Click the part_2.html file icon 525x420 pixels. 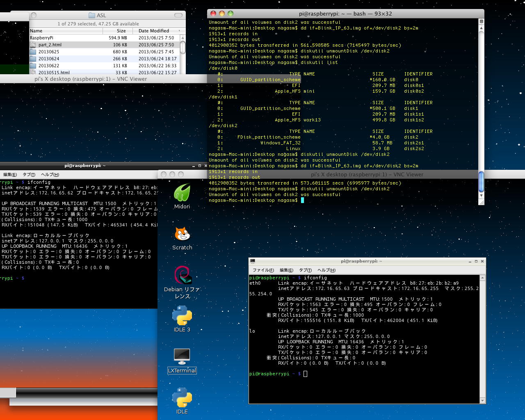pyautogui.click(x=34, y=45)
